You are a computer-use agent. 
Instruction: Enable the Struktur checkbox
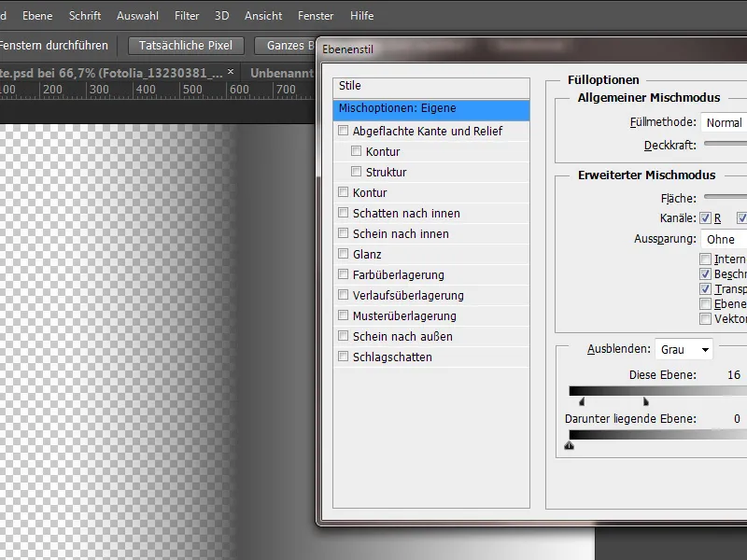click(356, 171)
